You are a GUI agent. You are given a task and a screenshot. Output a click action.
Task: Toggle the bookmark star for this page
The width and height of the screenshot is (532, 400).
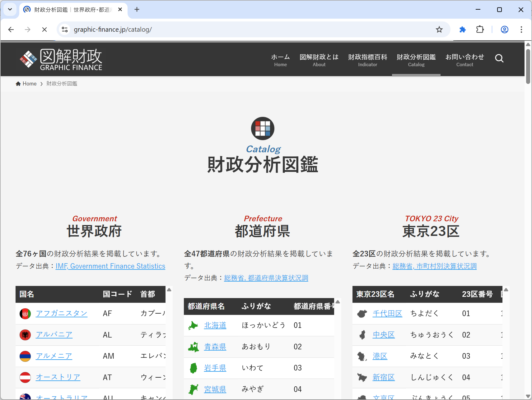[x=439, y=30]
